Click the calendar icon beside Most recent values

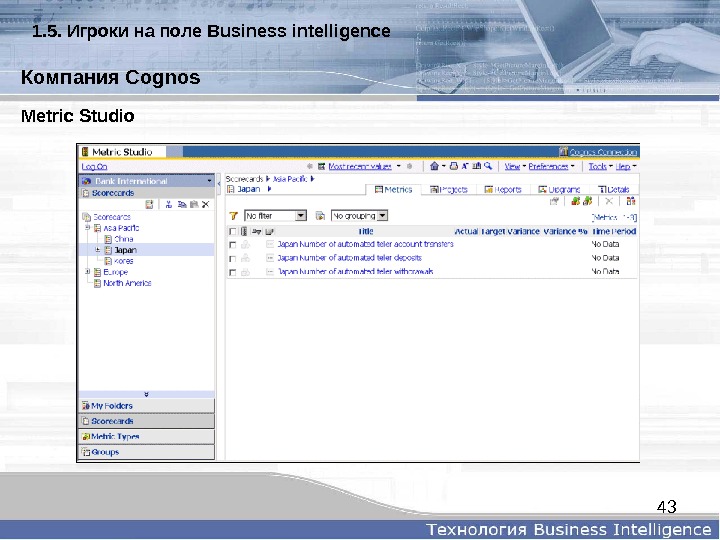322,166
